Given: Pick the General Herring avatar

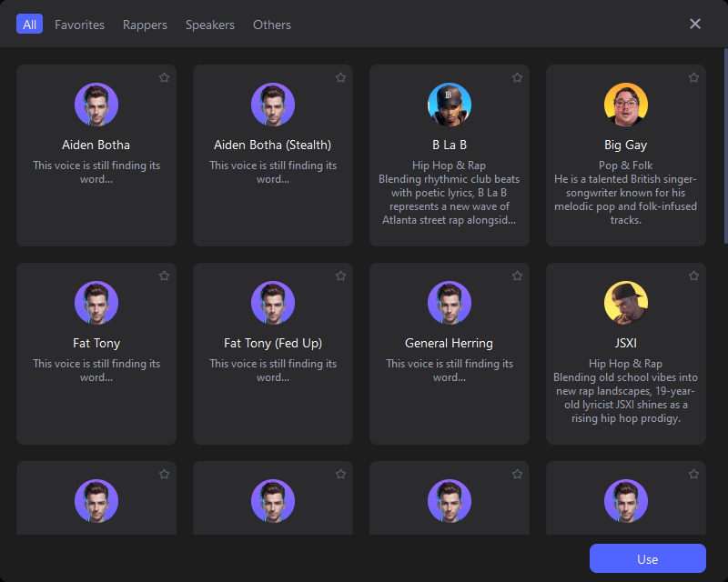Looking at the screenshot, I should coord(450,303).
